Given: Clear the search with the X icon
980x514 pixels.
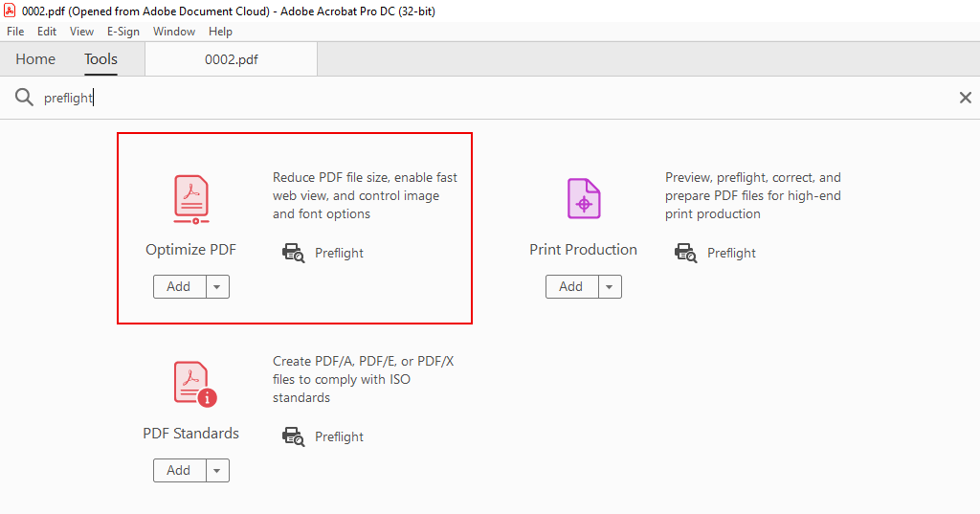Looking at the screenshot, I should point(965,98).
